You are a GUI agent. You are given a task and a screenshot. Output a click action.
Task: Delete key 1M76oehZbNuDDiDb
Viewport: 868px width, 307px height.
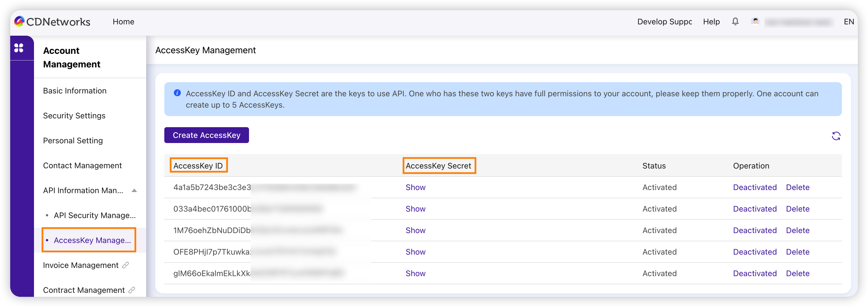(x=797, y=231)
